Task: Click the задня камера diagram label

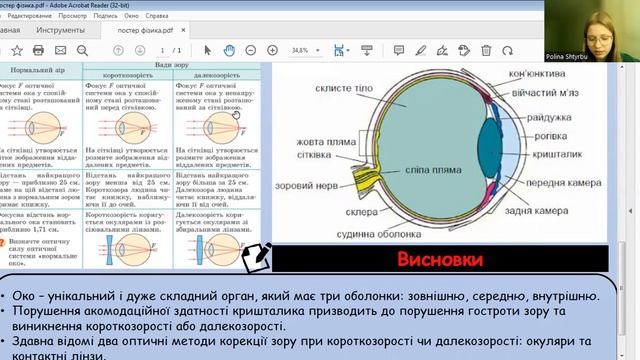Action: [x=536, y=211]
